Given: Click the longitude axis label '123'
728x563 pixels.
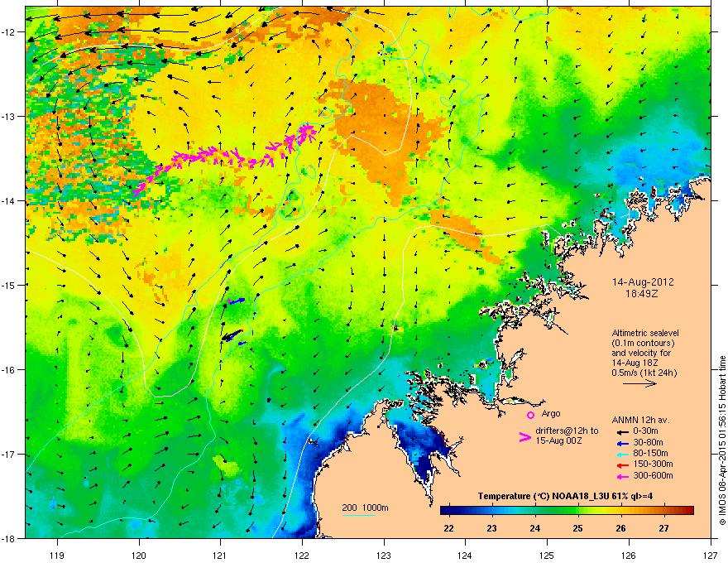Looking at the screenshot, I should [384, 555].
